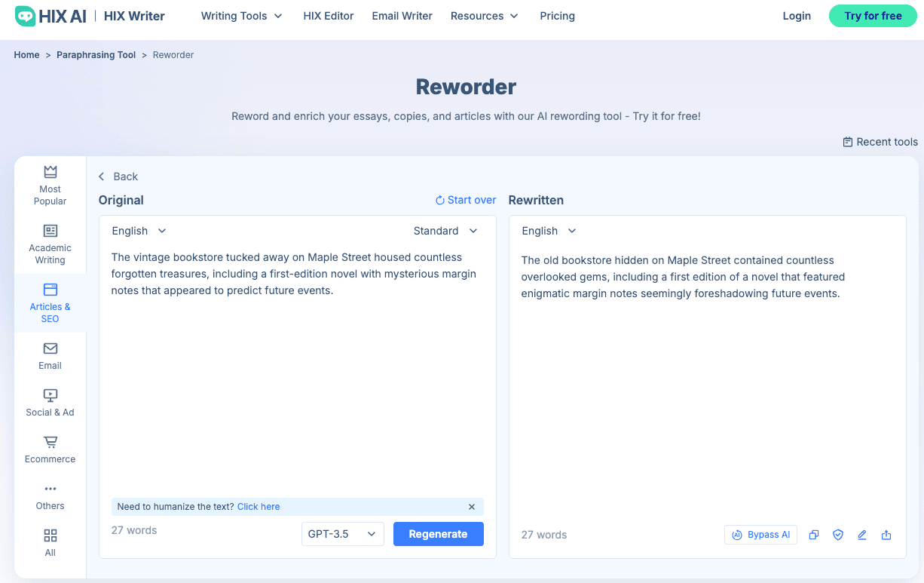This screenshot has height=583, width=924.
Task: Edit rewritten text with the pencil icon
Action: (x=862, y=535)
